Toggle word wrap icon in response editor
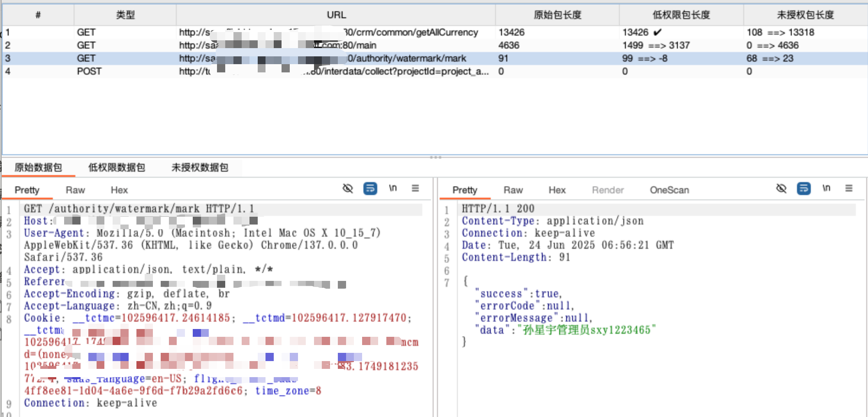868x417 pixels. [x=803, y=189]
